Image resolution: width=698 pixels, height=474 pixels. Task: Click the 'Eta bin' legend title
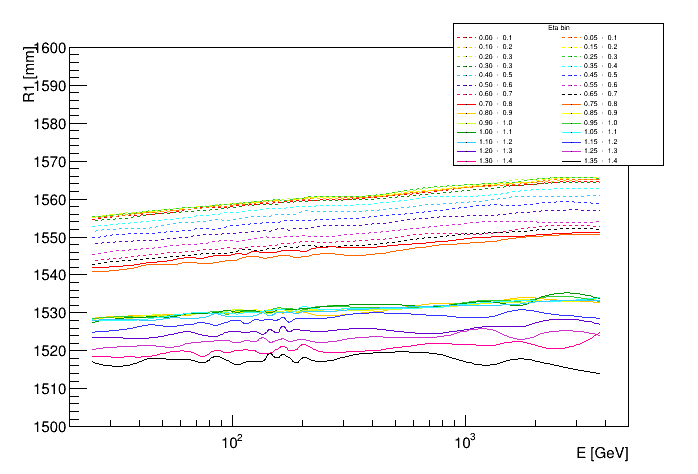click(558, 28)
